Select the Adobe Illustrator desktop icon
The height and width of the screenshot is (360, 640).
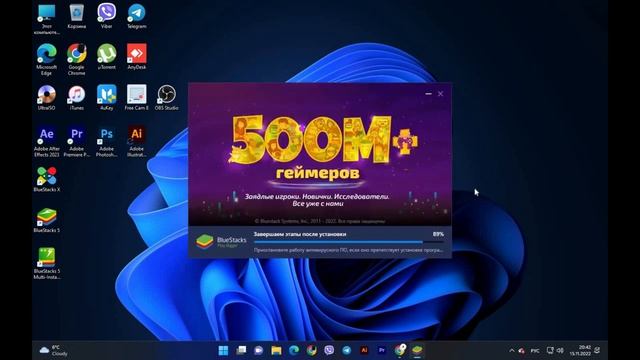136,142
